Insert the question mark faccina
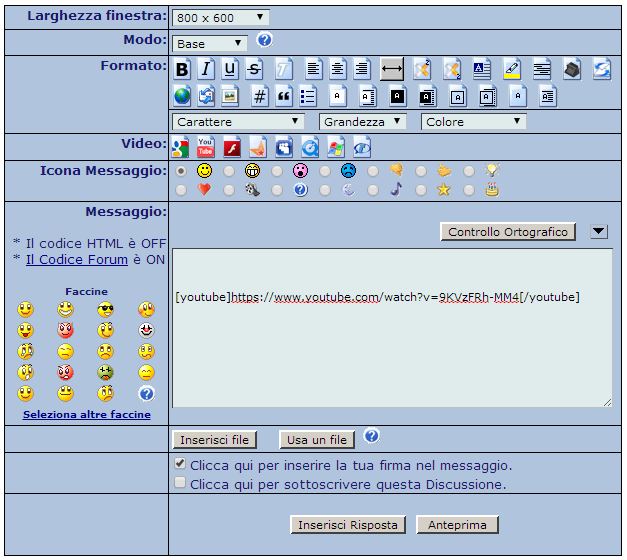The height and width of the screenshot is (560, 627). tap(146, 394)
